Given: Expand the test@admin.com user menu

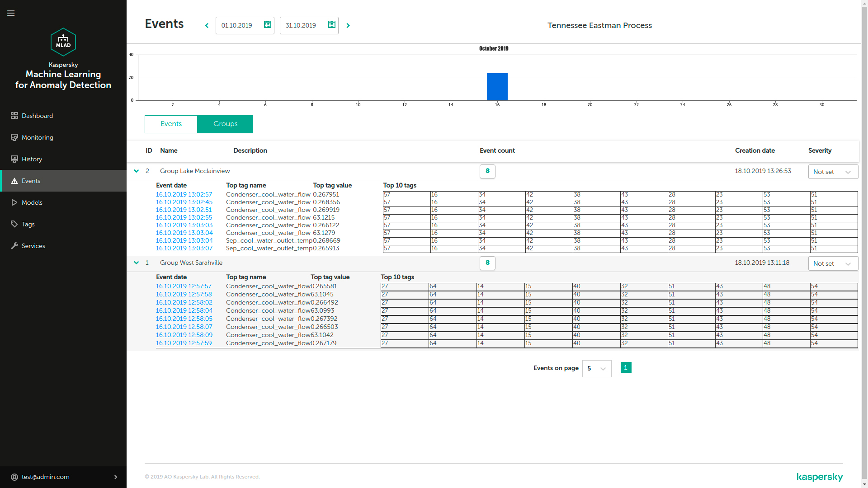Looking at the screenshot, I should pos(116,477).
